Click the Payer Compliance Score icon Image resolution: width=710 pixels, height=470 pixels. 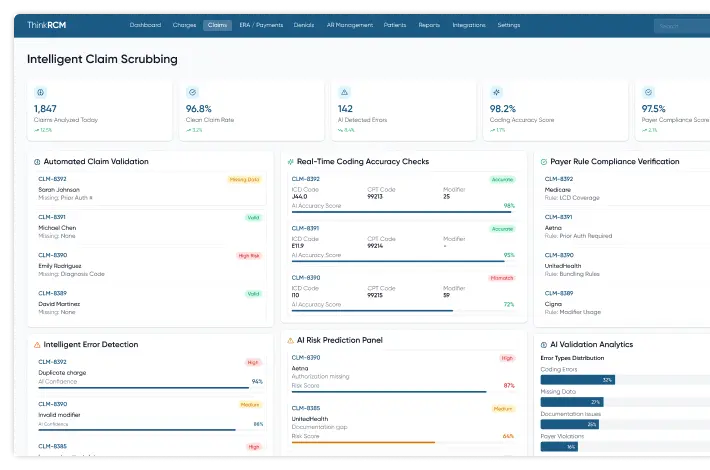click(x=648, y=91)
